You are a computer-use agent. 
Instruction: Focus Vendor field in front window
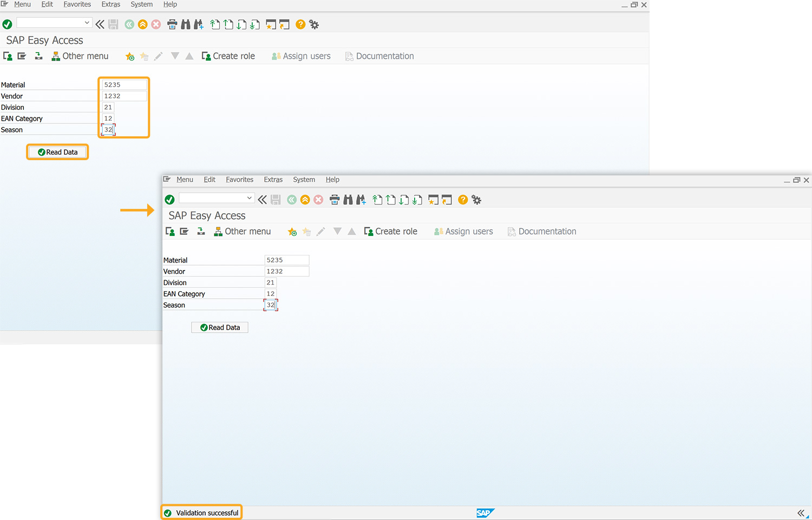[x=287, y=272]
